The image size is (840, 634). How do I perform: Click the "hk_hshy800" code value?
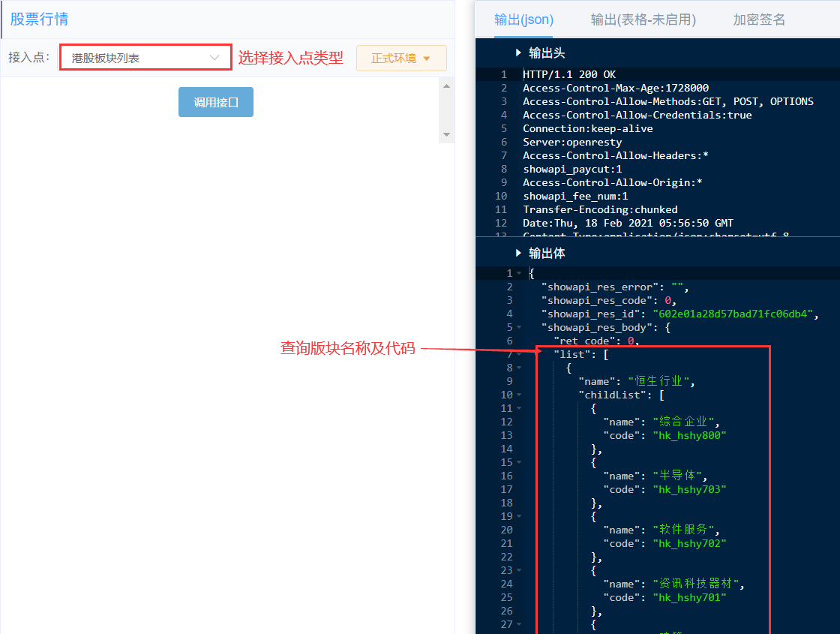point(689,436)
